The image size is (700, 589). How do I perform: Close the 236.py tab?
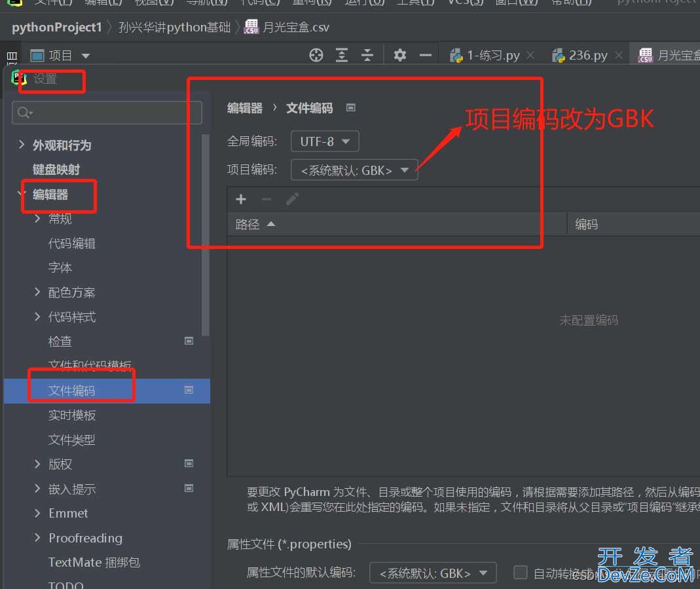pos(618,55)
